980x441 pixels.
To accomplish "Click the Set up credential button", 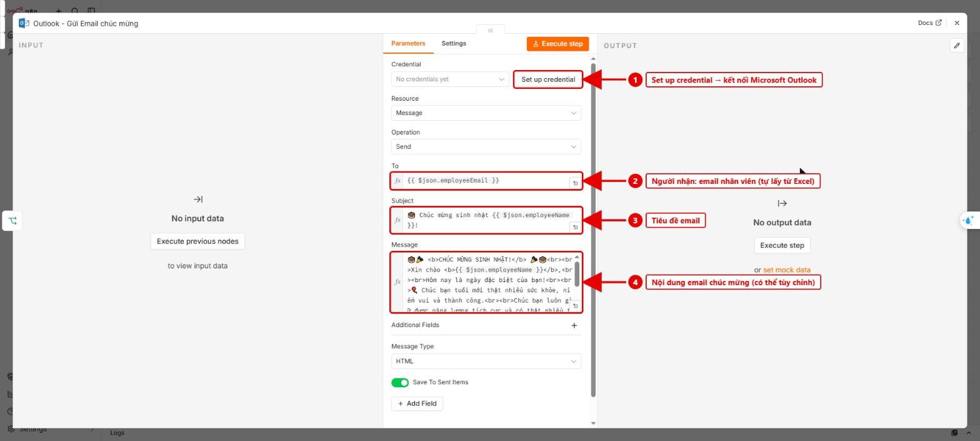I will (548, 79).
